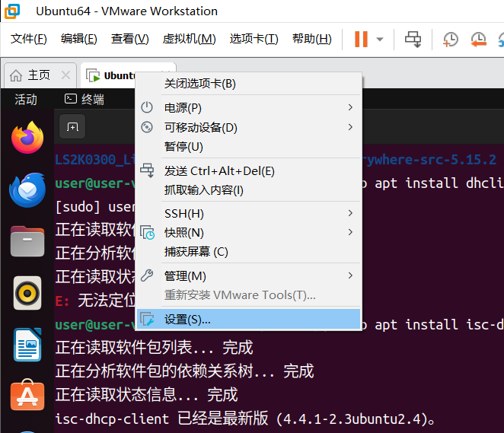Open Ubuntu Software from dock

[27, 395]
